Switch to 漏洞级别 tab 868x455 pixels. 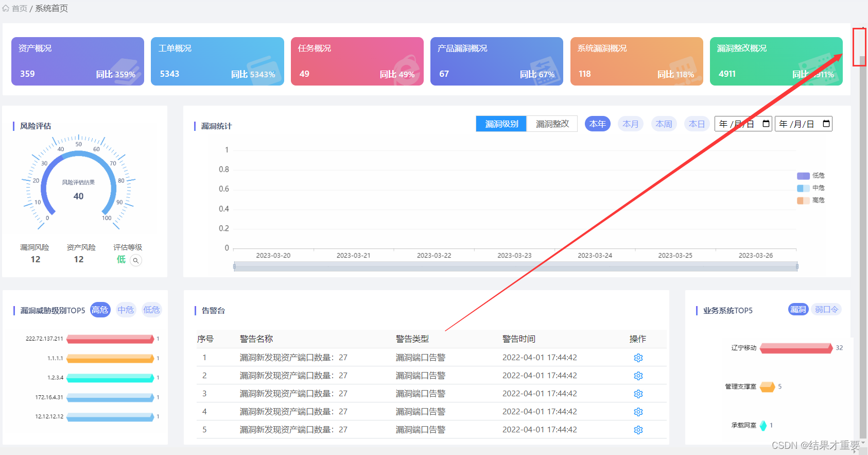tap(501, 124)
